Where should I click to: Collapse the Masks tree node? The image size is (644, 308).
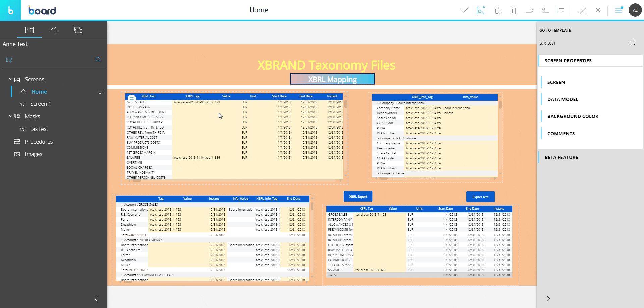tap(10, 116)
